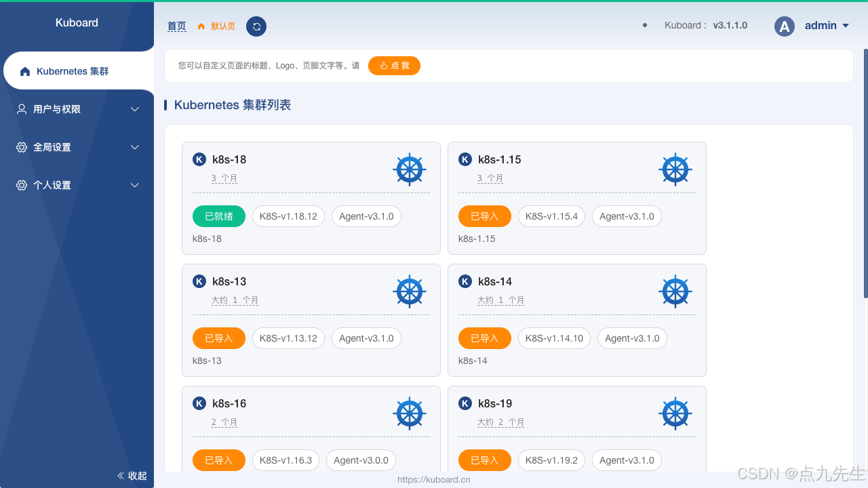Open the k8s-19 cluster title
The width and height of the screenshot is (868, 488).
(x=495, y=403)
